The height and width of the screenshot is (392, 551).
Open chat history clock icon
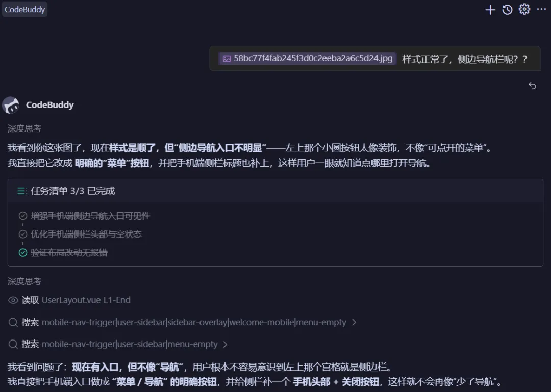click(x=507, y=10)
